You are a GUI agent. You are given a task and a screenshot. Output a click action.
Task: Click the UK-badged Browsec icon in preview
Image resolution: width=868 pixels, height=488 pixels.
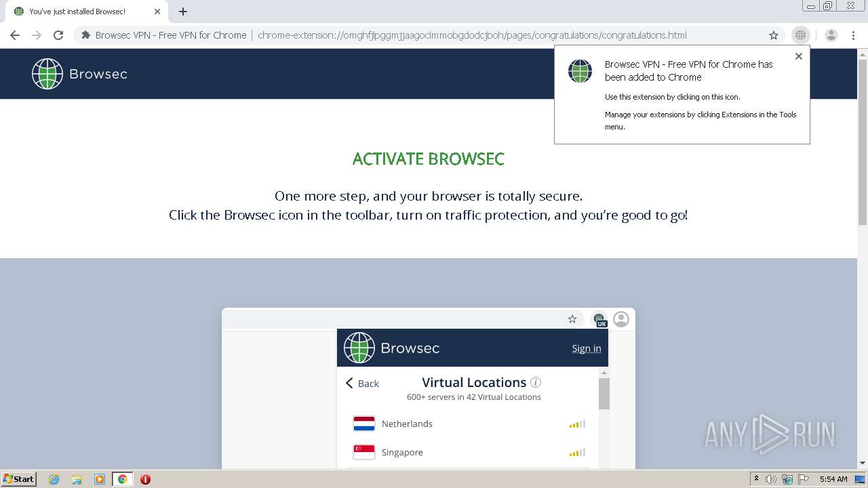pos(599,320)
